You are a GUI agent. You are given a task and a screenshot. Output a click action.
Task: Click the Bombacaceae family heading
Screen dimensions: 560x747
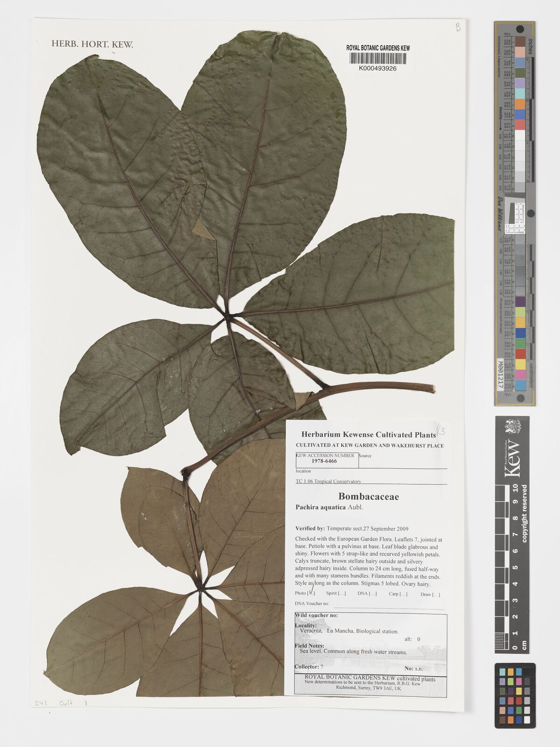click(x=368, y=497)
